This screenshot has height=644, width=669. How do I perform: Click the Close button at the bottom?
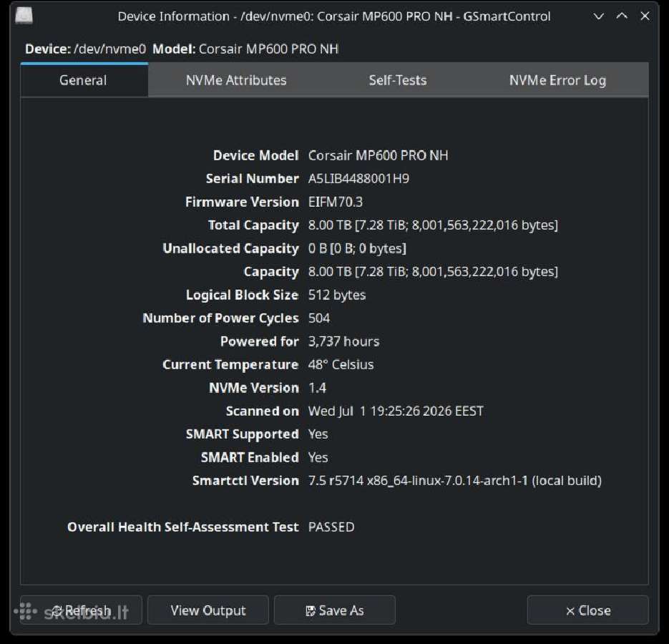coord(588,610)
